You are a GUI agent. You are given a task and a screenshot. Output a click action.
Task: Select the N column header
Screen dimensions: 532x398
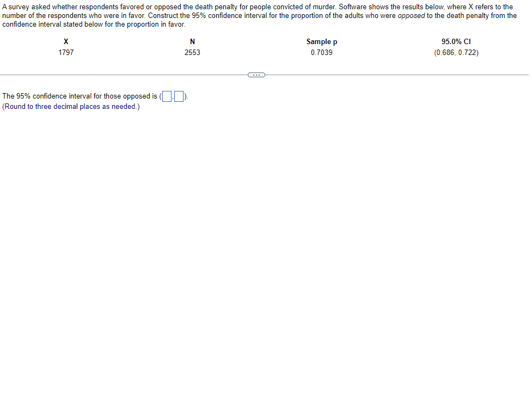pyautogui.click(x=192, y=41)
